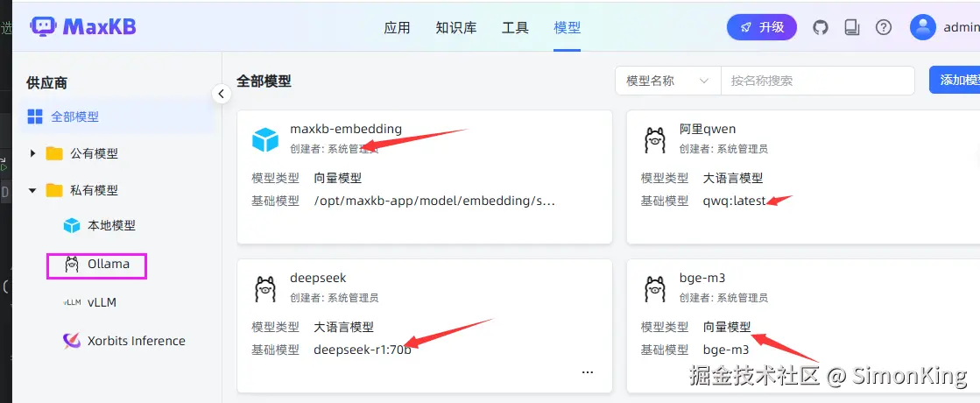Viewport: 980px width, 403px height.
Task: Click the 本地模型 cube icon
Action: pyautogui.click(x=72, y=225)
